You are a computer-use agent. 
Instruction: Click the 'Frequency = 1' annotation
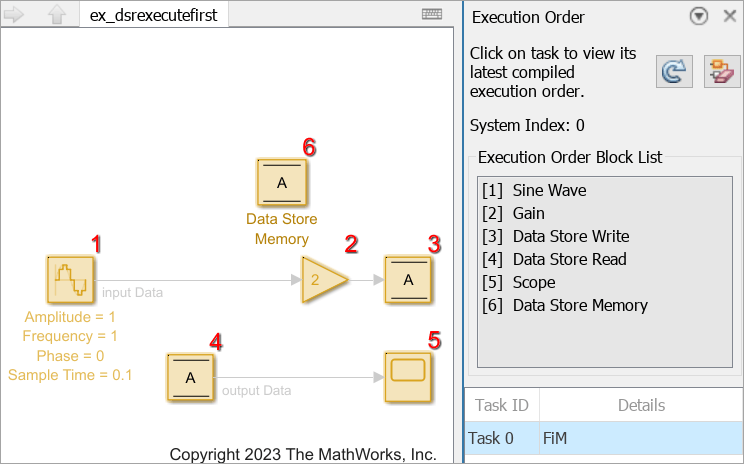click(x=70, y=336)
